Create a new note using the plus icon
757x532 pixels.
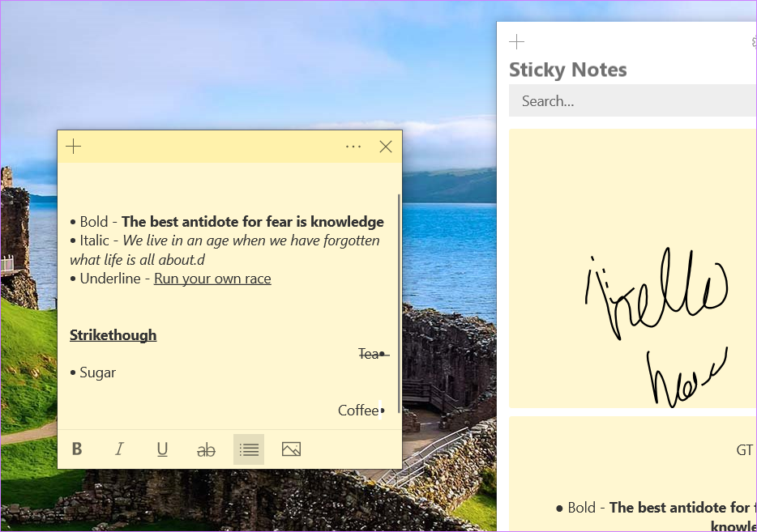73,146
